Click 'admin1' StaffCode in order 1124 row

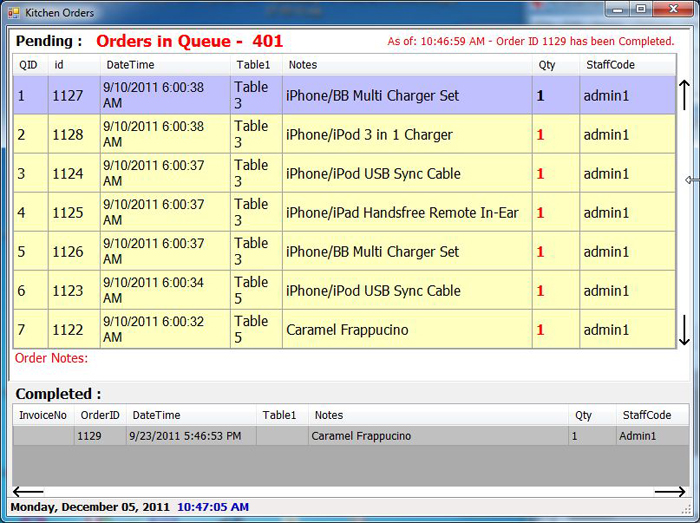628,173
